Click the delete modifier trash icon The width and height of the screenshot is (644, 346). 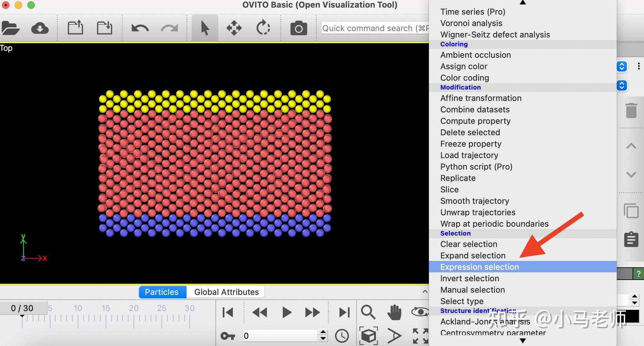631,110
